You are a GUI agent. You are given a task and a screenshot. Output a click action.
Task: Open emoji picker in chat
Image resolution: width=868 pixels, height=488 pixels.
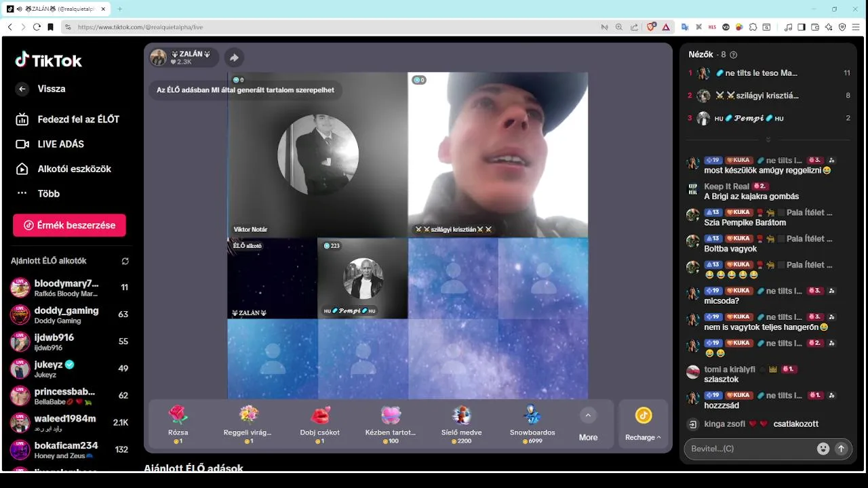(823, 449)
